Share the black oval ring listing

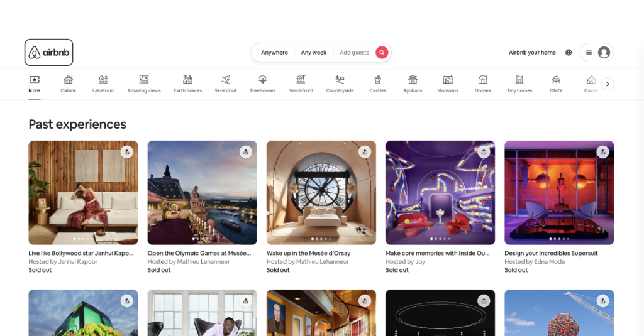tap(484, 301)
